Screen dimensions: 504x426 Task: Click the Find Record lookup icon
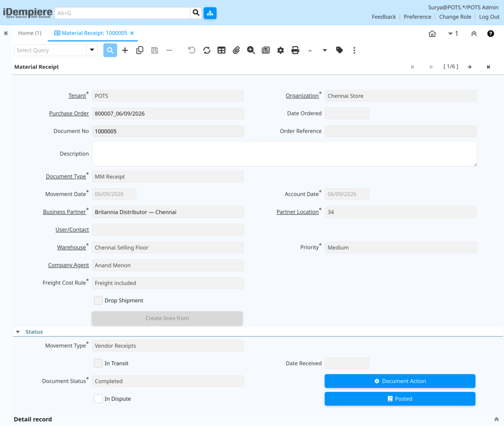[x=110, y=50]
